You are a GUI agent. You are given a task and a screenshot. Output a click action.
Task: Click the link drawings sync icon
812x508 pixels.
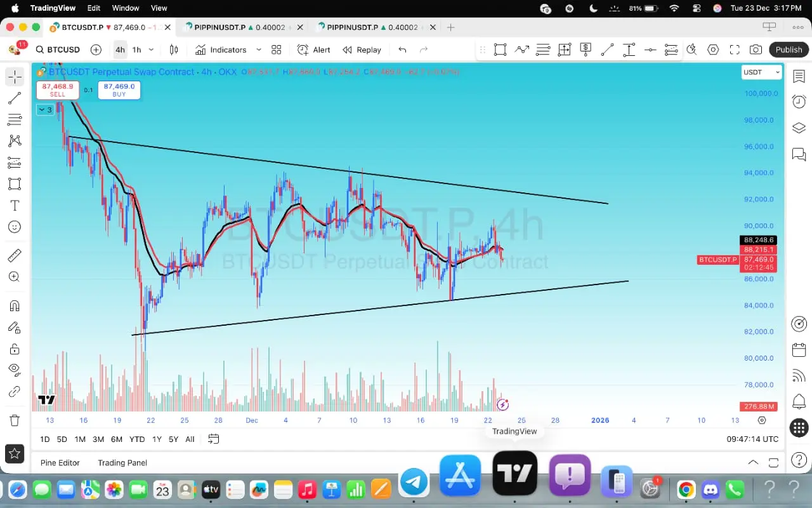click(x=15, y=391)
